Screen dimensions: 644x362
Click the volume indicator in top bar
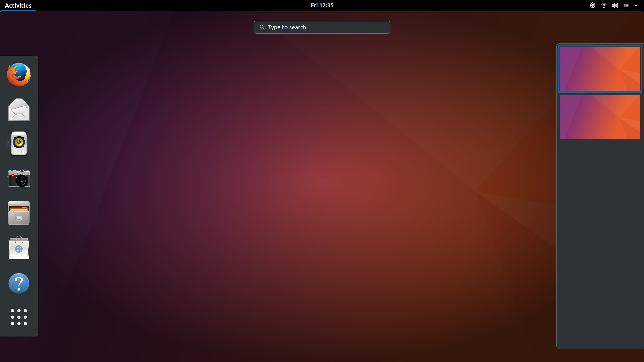coord(615,5)
